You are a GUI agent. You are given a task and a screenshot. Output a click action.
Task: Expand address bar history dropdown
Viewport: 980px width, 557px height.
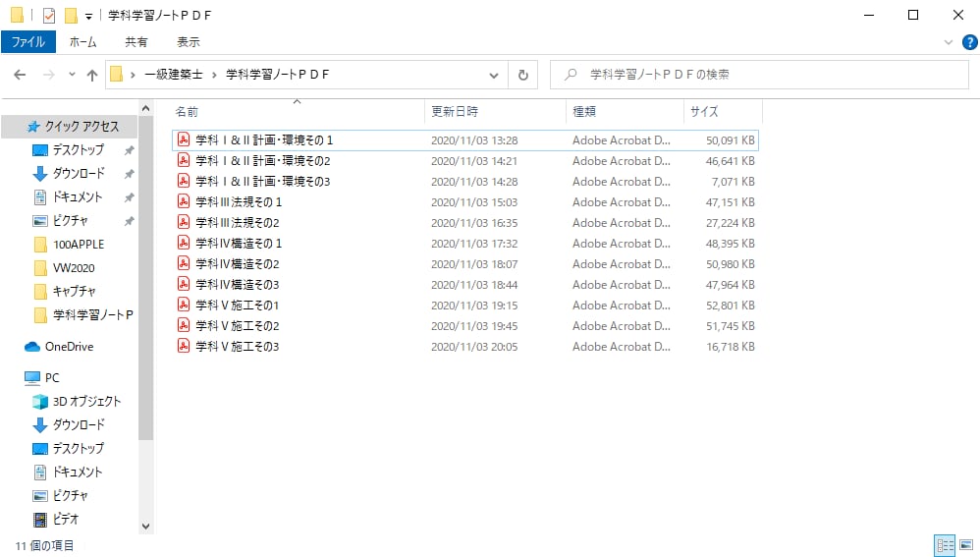(x=494, y=75)
